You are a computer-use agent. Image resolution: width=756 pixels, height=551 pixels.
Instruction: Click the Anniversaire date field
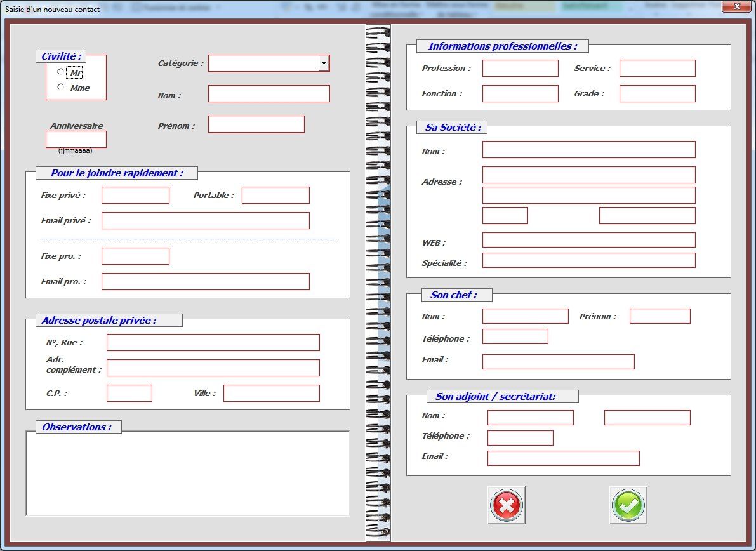(76, 140)
